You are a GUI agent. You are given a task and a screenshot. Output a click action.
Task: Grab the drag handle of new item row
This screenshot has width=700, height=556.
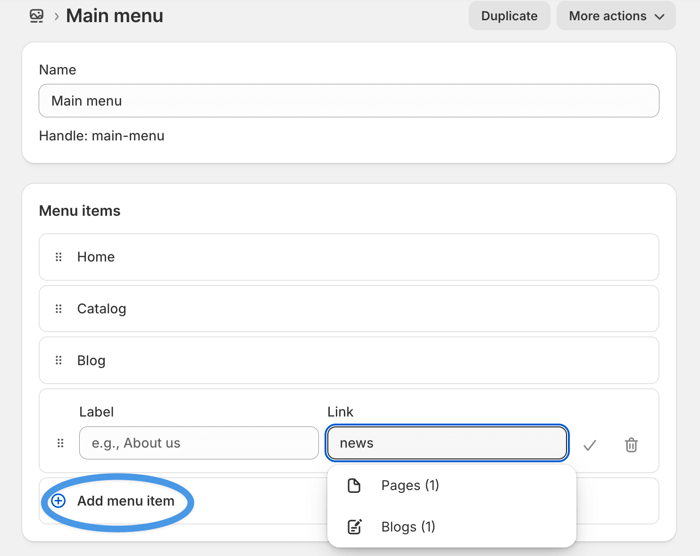click(x=60, y=443)
